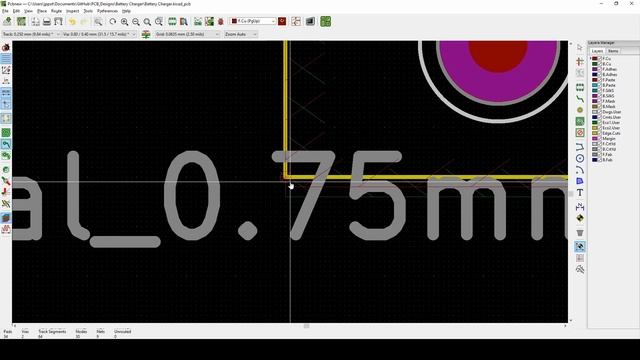Click the F.Cu layer color swatch
This screenshot has height=360, width=640.
(x=595, y=59)
